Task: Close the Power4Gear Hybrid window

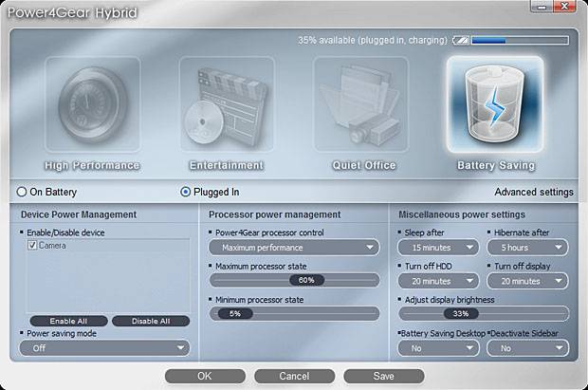Action: 564,6
